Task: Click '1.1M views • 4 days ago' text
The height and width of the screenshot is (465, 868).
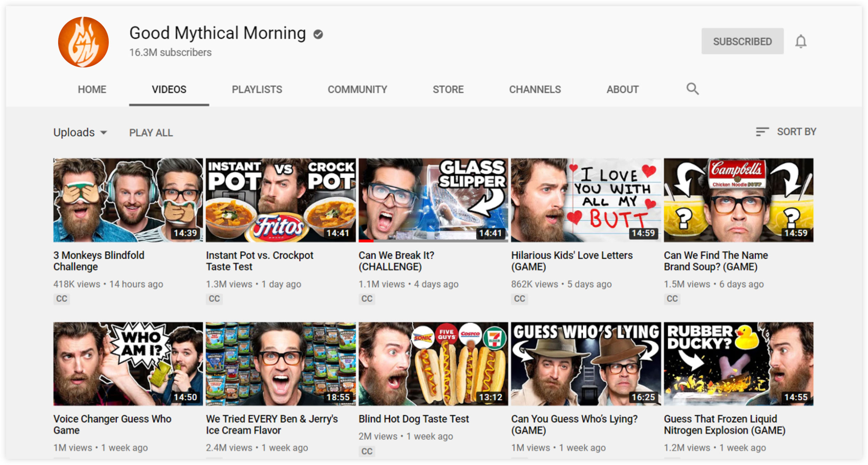Action: pyautogui.click(x=409, y=284)
